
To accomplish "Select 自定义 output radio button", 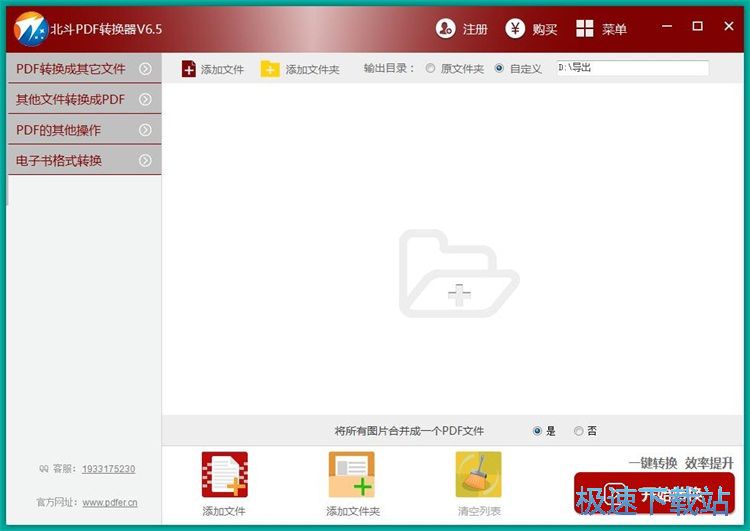I will click(x=499, y=68).
